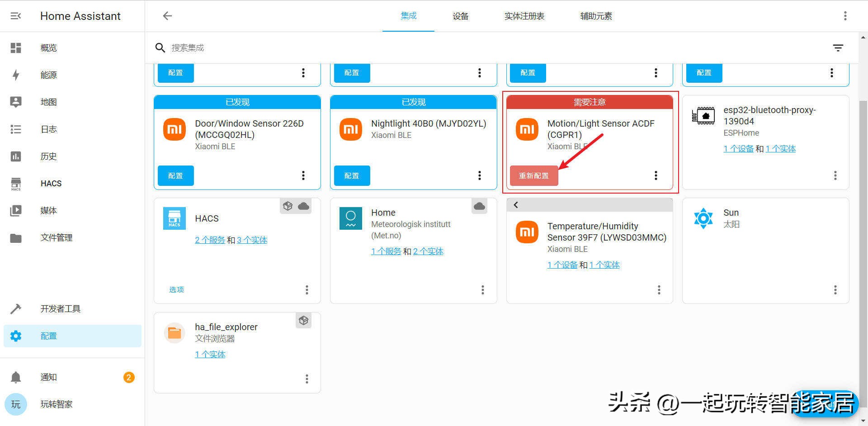Viewport: 868px width, 426px height.
Task: Open the 地图 view in the sidebar
Action: click(x=48, y=102)
